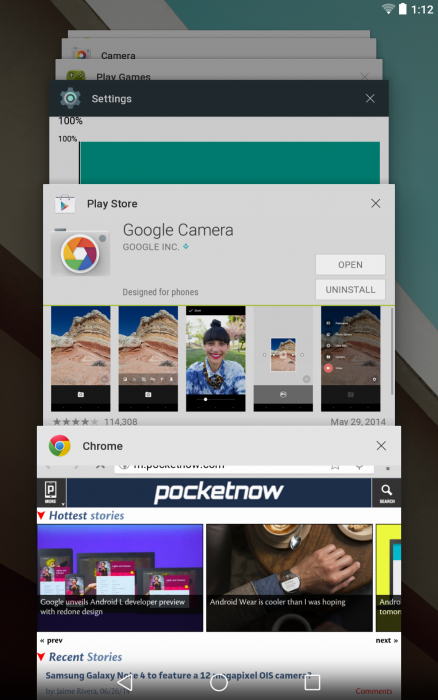Go to next hottest stories
The image size is (438, 700).
point(386,640)
